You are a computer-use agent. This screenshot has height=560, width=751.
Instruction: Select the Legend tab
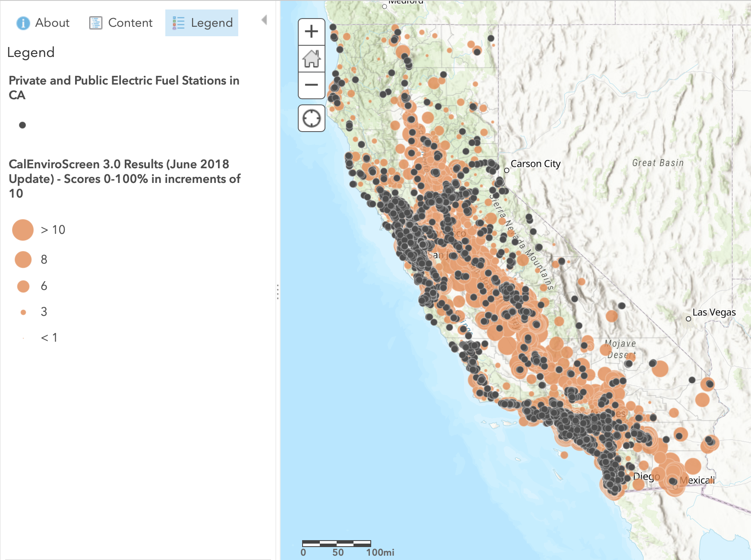coord(202,23)
